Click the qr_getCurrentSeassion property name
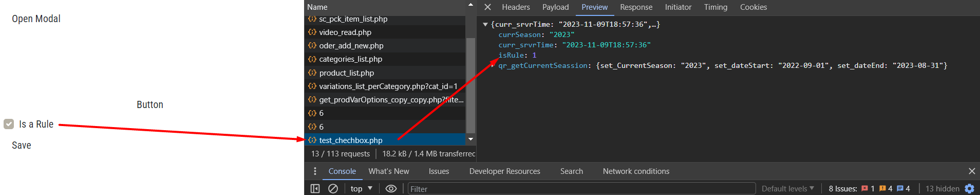The image size is (980, 195). coord(543,65)
